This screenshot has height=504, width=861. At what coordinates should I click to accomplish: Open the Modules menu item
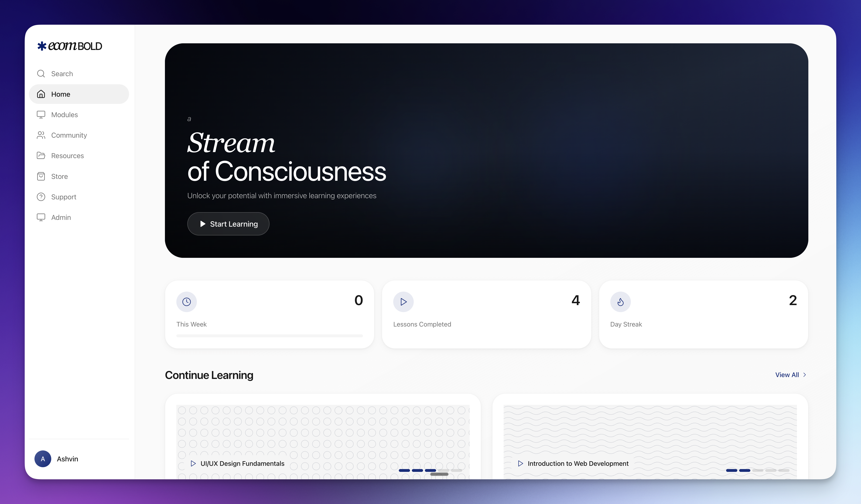(79, 114)
